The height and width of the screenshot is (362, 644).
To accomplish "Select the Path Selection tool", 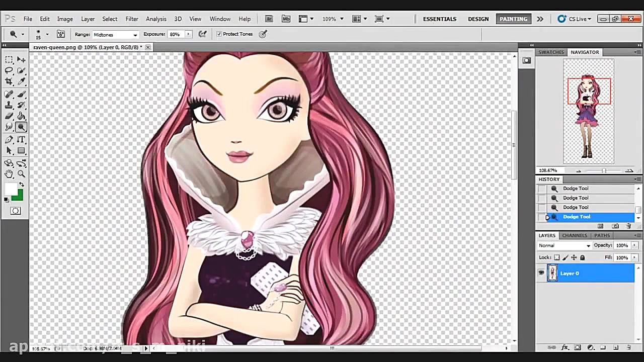I will 9,151.
